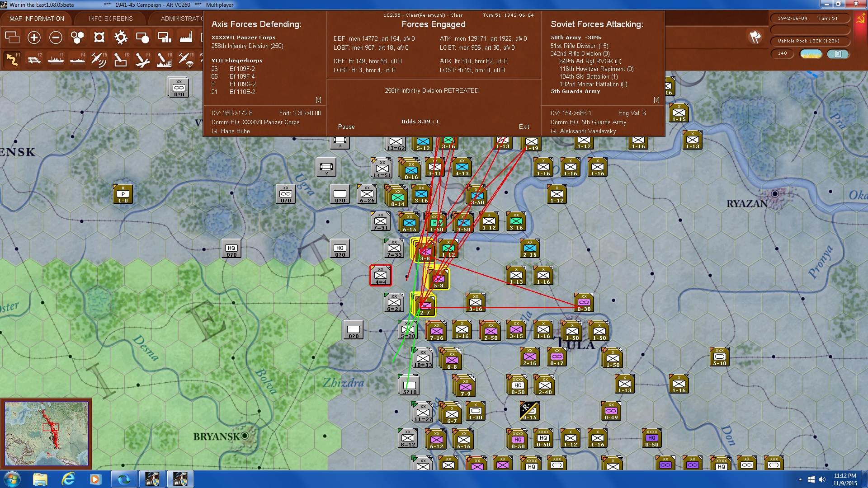Select F9 air transport mode
This screenshot has width=868, height=488.
tap(186, 60)
